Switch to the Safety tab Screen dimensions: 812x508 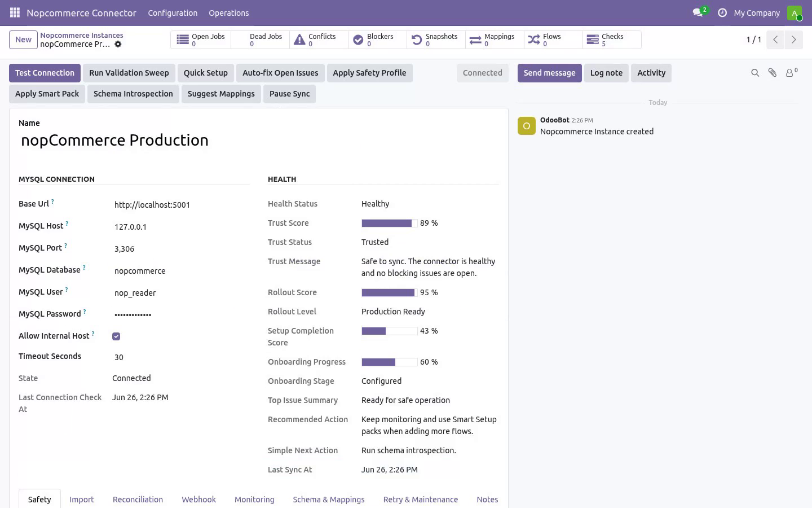tap(39, 500)
